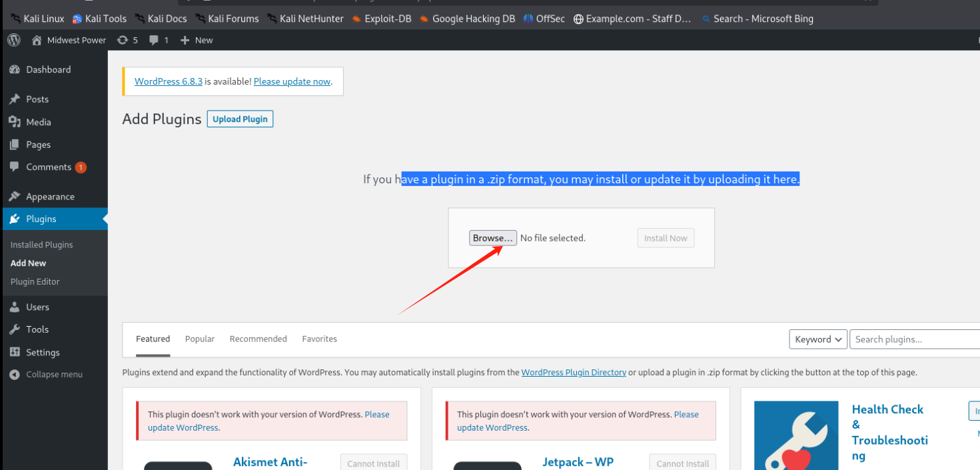Click the Posts pushpin icon
Viewport: 980px width, 470px height.
coord(15,99)
